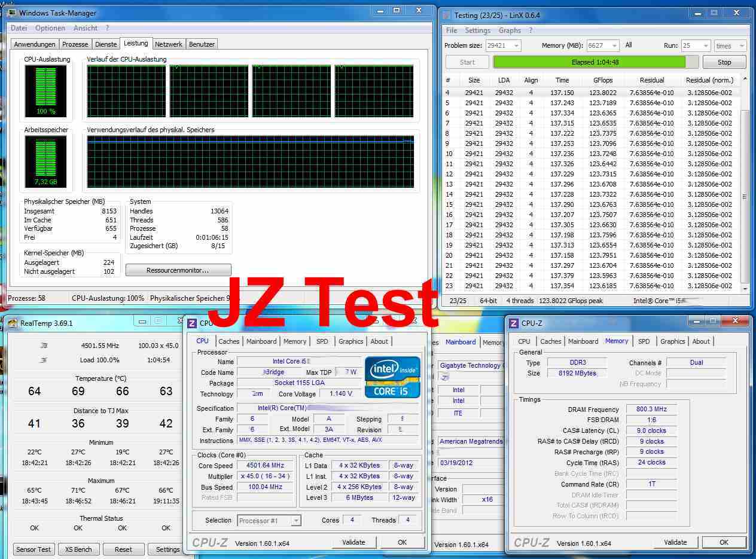The image size is (756, 559).
Task: Click OK in CPU-Z Memory window
Action: pos(724,542)
